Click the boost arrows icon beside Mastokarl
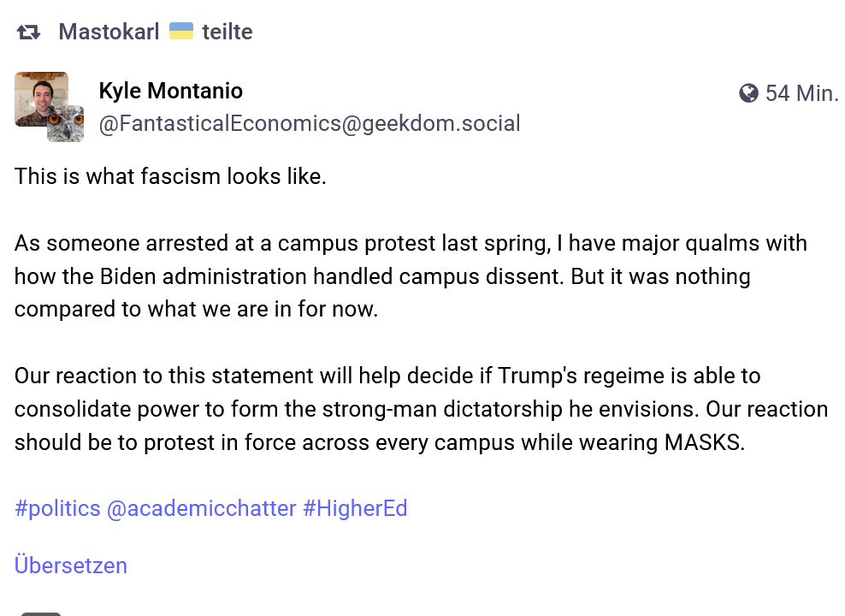The height and width of the screenshot is (616, 845). coord(28,33)
